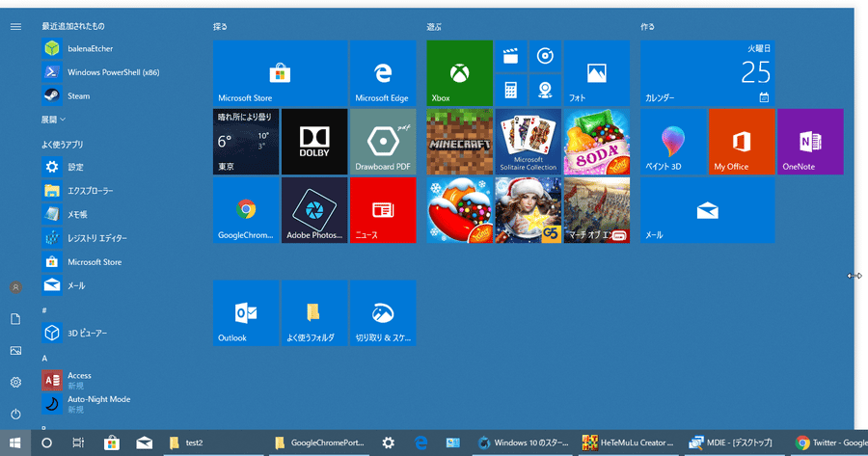Open the Power options button
This screenshot has width=868, height=456.
15,414
